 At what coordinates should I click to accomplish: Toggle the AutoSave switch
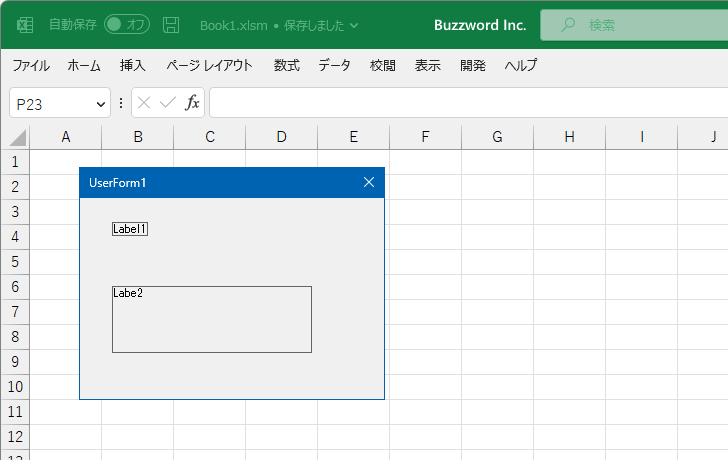[127, 25]
